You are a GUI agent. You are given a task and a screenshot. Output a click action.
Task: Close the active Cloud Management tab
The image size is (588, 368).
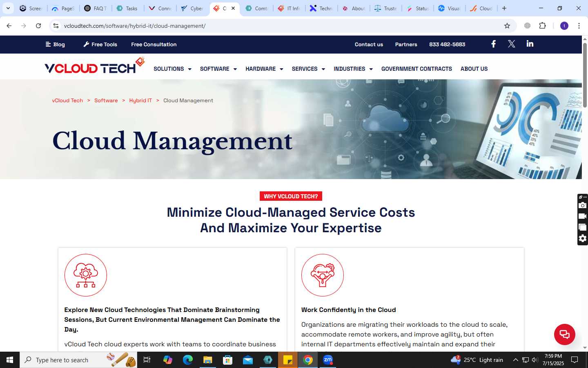[233, 8]
